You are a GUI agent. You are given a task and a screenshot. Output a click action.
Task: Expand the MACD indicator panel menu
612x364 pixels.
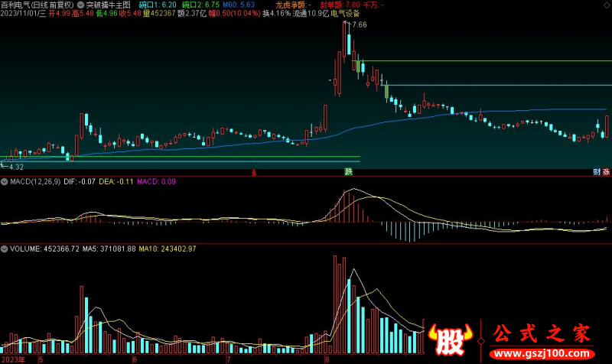5,181
